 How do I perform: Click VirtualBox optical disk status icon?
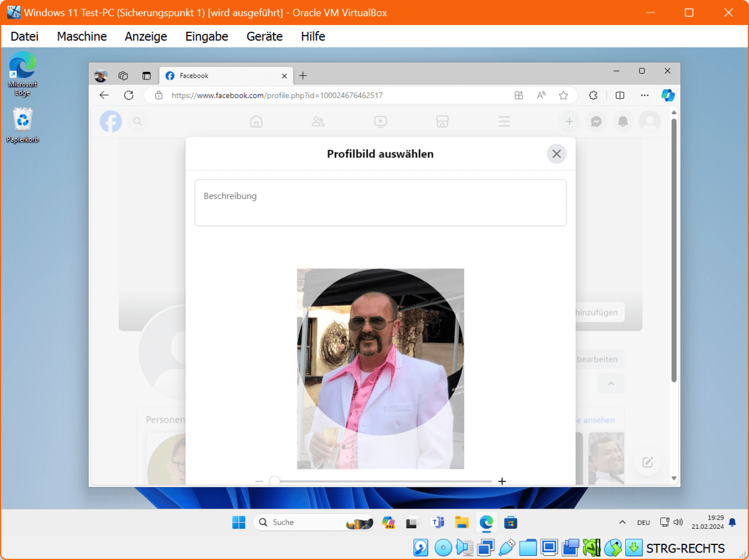point(443,548)
